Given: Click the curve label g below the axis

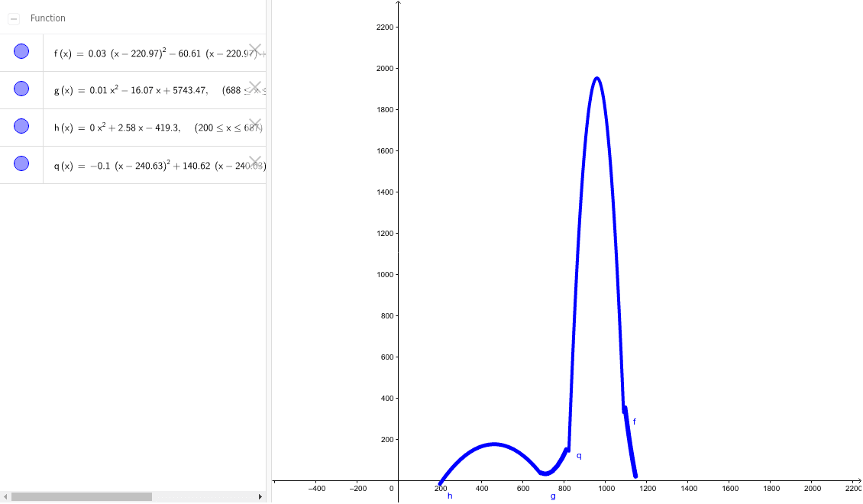Looking at the screenshot, I should (552, 496).
